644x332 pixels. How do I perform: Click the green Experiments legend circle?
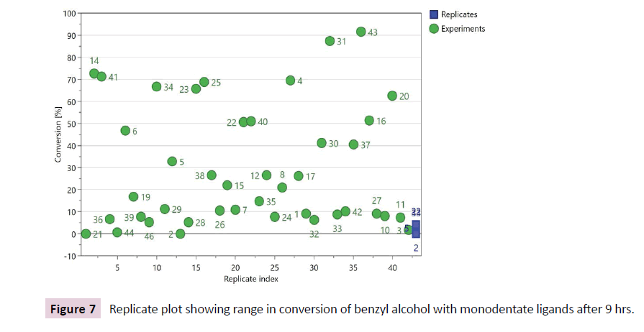[x=433, y=29]
